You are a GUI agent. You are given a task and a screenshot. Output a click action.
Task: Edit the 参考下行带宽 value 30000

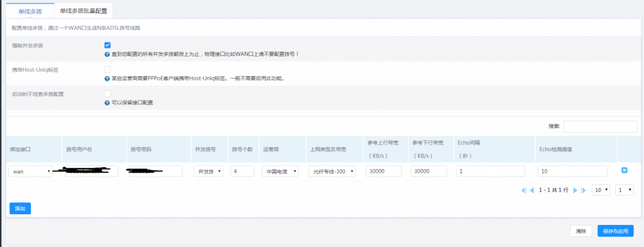pyautogui.click(x=429, y=172)
